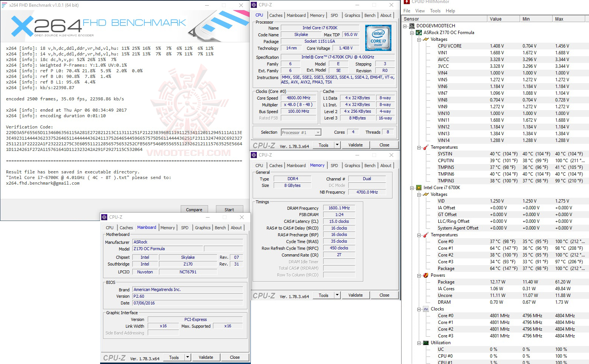Click the x264.fhd.benchmark@gmail.com address text

point(43,183)
